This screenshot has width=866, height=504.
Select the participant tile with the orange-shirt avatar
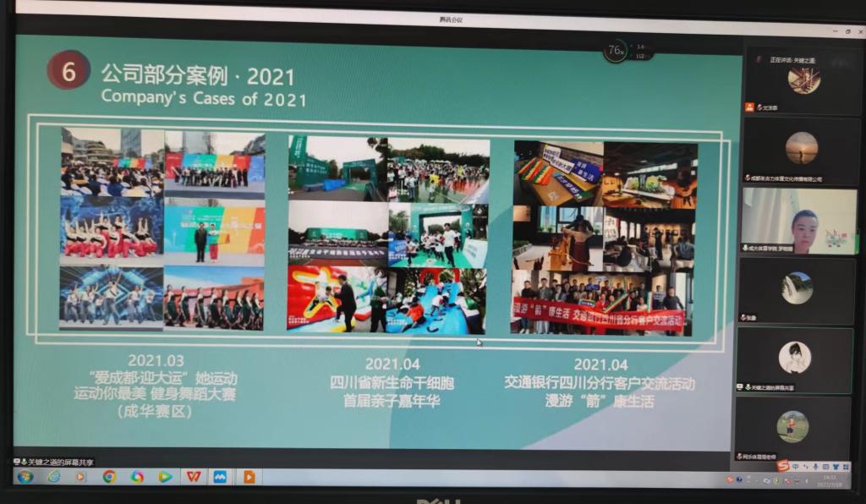[792, 429]
